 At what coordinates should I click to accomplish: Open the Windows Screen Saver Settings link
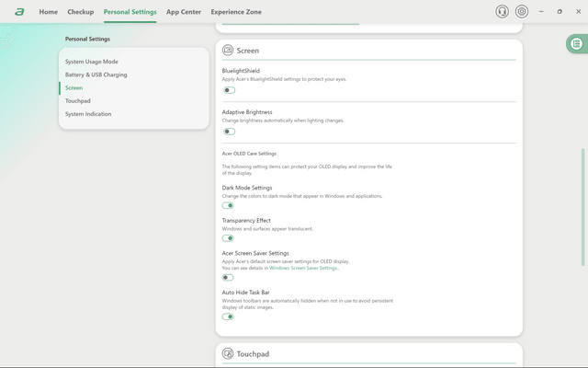pos(304,268)
